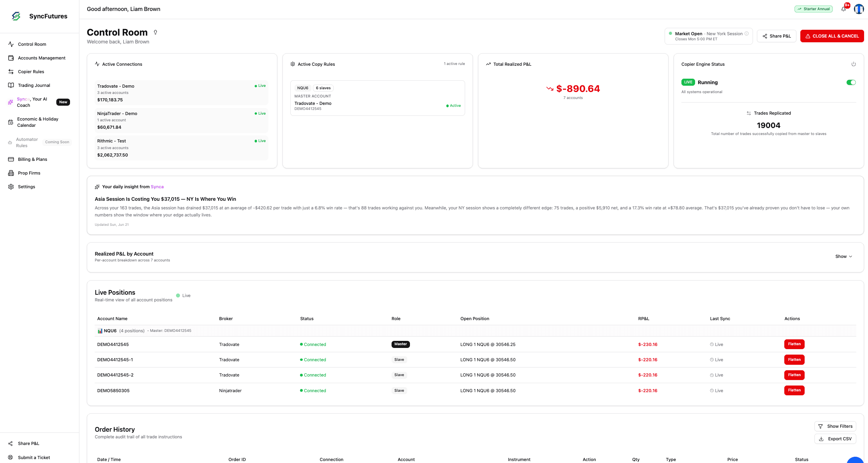
Task: Click the Trades Replicated arrows icon
Action: coord(749,113)
